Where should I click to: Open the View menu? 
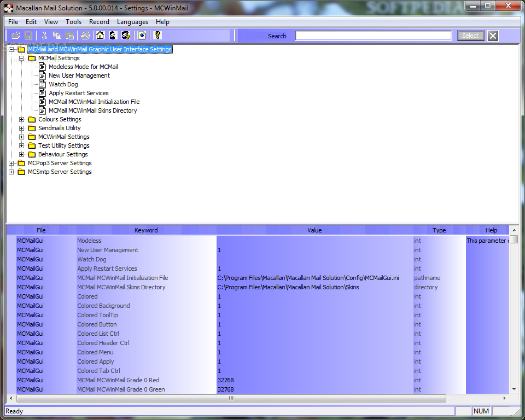tap(51, 22)
